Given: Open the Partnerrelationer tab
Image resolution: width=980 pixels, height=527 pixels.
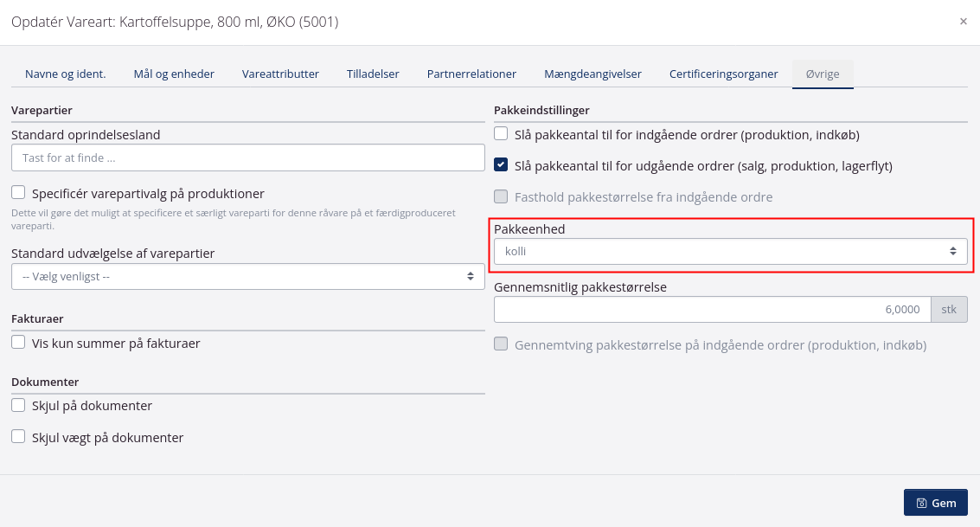Looking at the screenshot, I should click(471, 74).
